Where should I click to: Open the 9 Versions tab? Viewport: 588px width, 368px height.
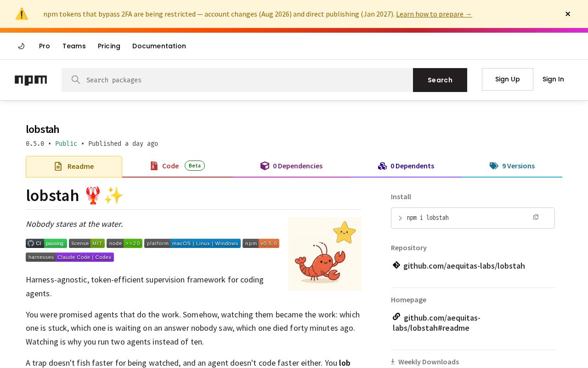click(512, 166)
